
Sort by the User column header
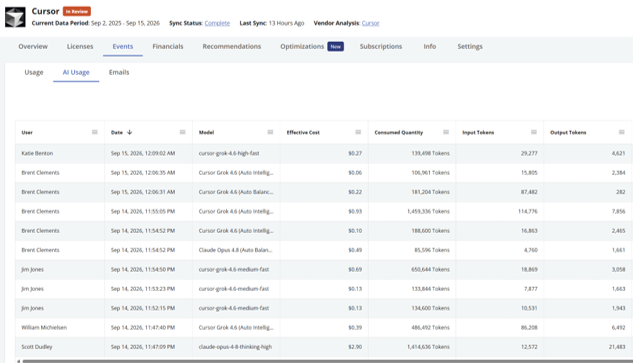27,132
